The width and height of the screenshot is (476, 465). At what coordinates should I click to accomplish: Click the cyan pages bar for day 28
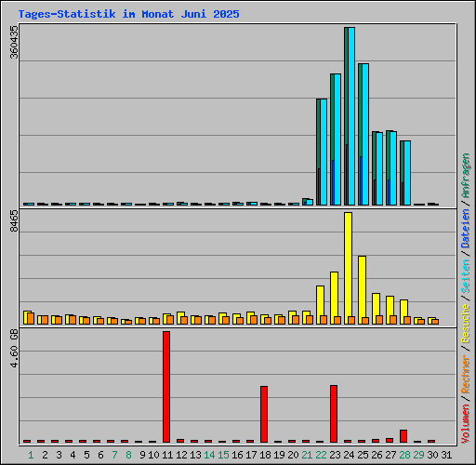(x=407, y=173)
